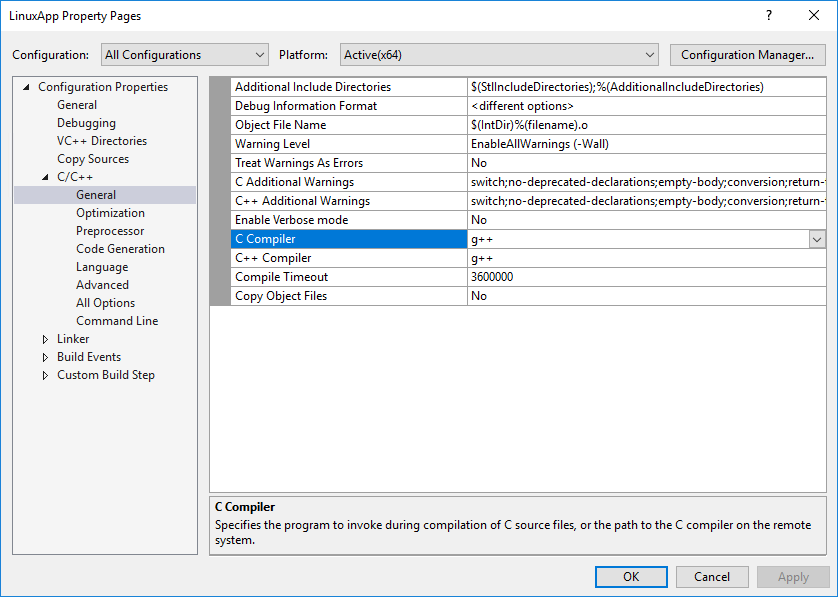Image resolution: width=838 pixels, height=597 pixels.
Task: Click the Warning Level property row
Action: tap(348, 144)
